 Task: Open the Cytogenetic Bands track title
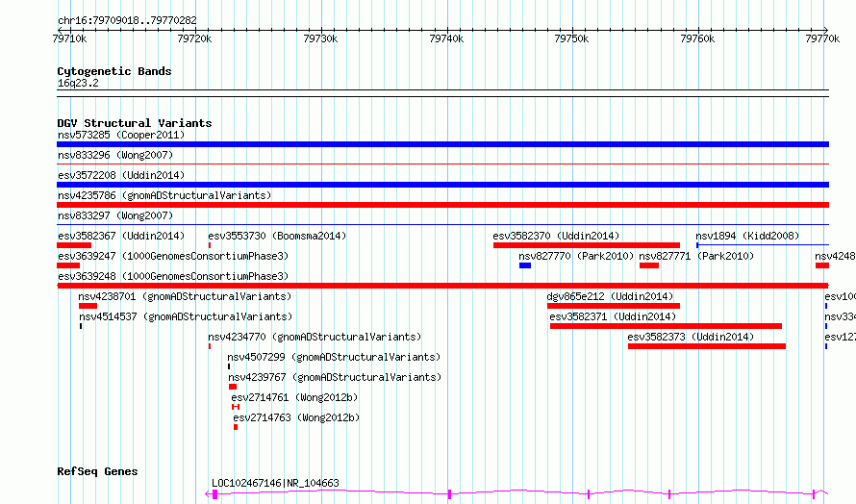[x=114, y=71]
